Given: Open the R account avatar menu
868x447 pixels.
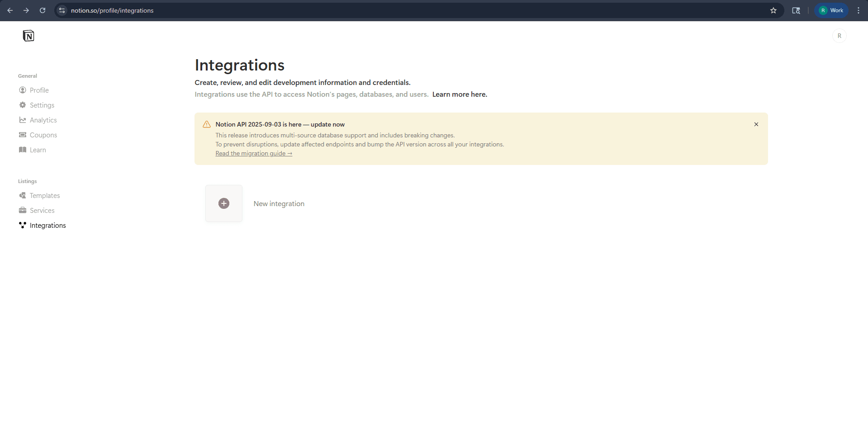Looking at the screenshot, I should click(840, 36).
